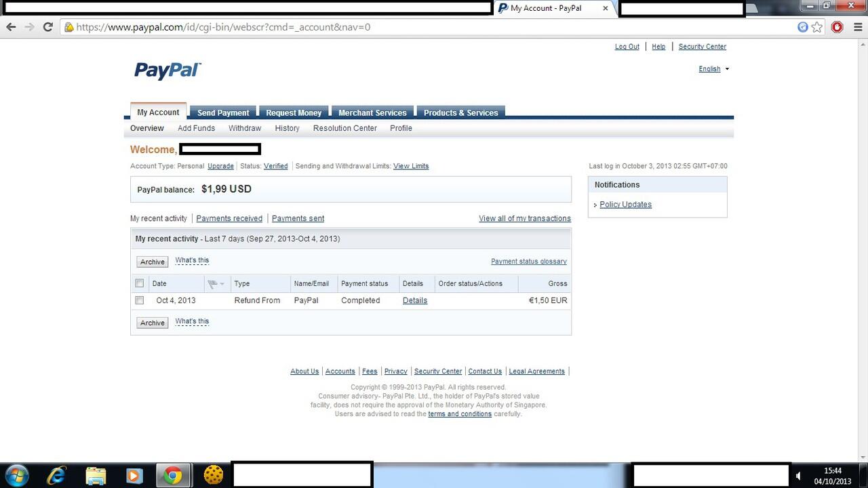
Task: Open Windows Media Player from taskbar
Action: 134,476
